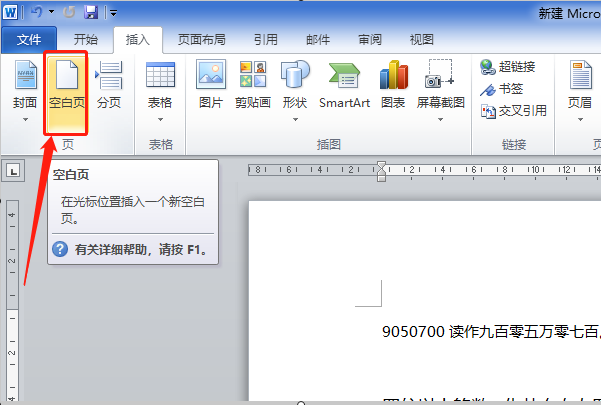Select the 插入 ribbon tab
Image resolution: width=601 pixels, height=405 pixels.
138,39
